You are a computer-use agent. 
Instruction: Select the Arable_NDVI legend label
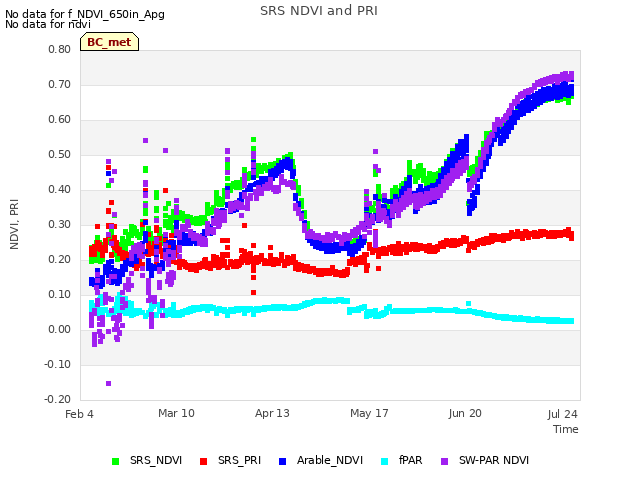(x=330, y=460)
